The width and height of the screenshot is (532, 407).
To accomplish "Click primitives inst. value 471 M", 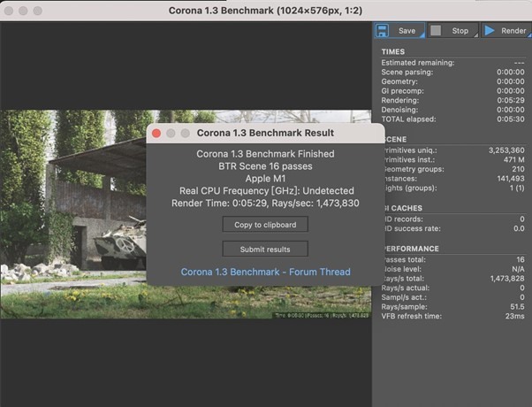I will coord(514,159).
